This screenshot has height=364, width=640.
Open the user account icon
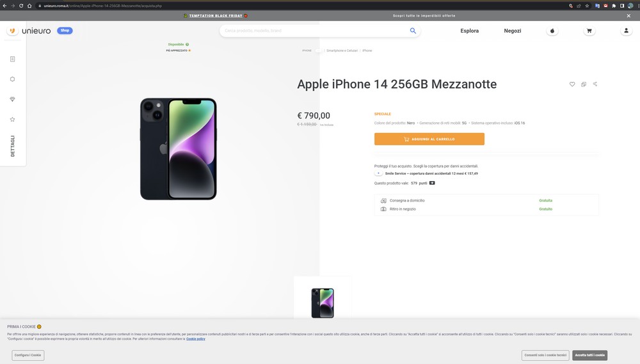point(626,31)
